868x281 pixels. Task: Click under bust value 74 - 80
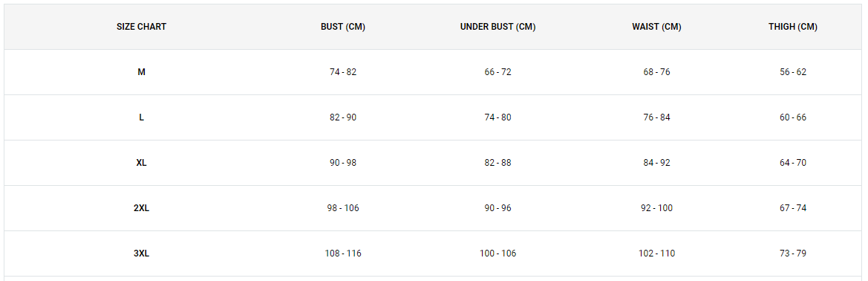click(x=497, y=117)
